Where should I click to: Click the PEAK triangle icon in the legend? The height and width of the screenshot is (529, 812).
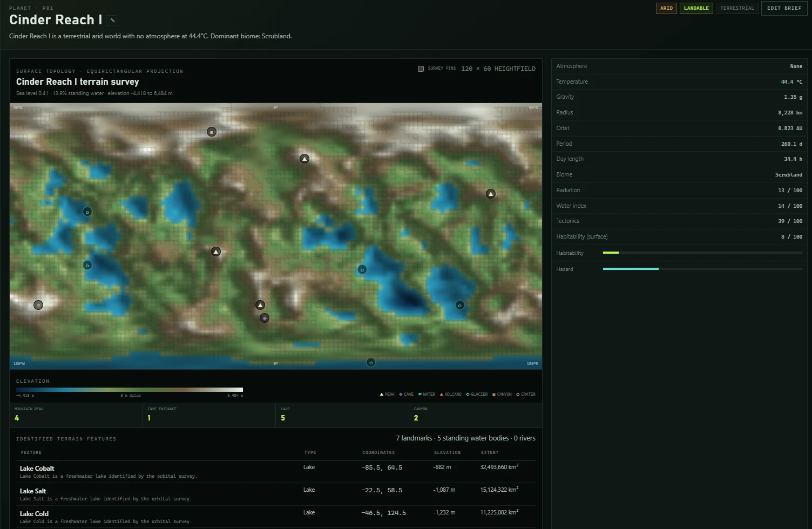point(382,394)
